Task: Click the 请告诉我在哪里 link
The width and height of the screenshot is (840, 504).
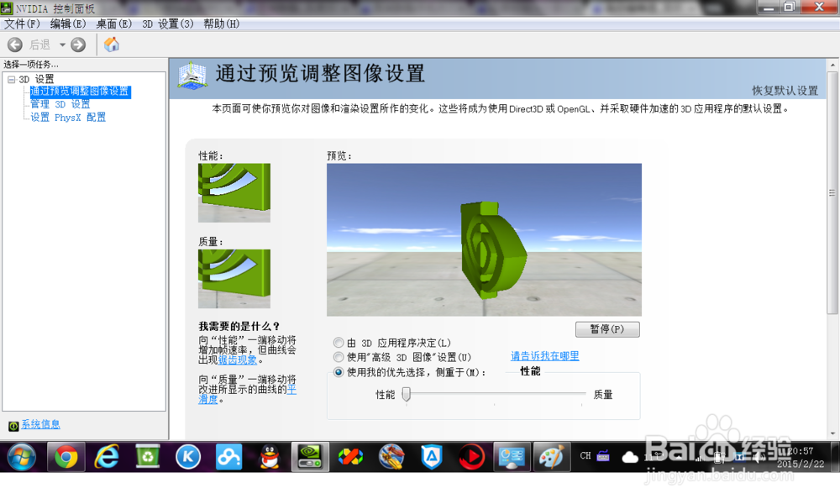Action: point(545,356)
